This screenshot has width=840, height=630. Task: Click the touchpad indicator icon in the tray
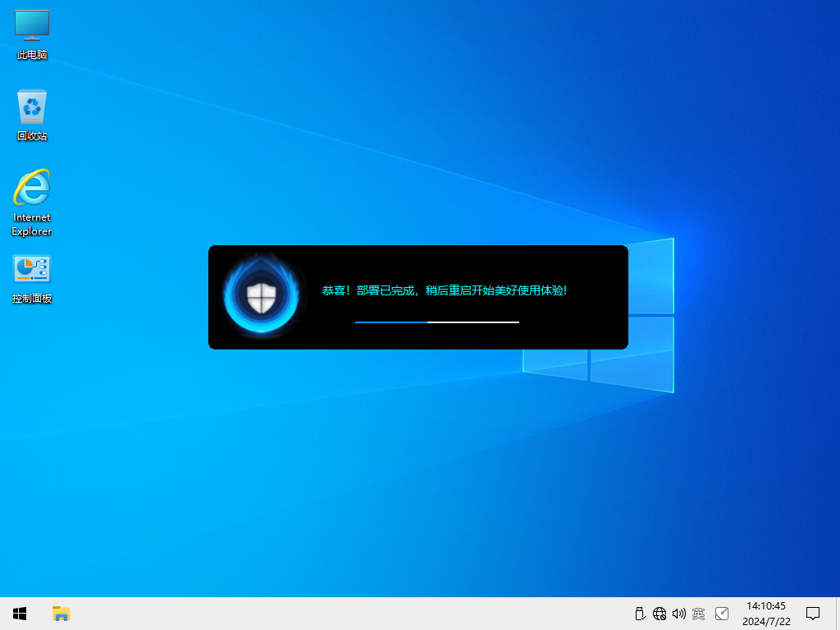(722, 614)
